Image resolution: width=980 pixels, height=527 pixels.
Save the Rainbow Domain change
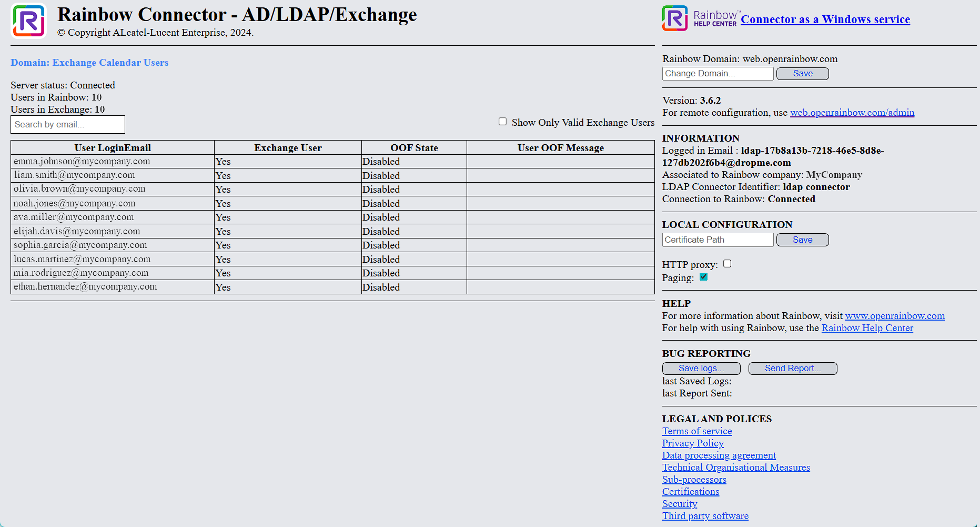click(x=802, y=74)
